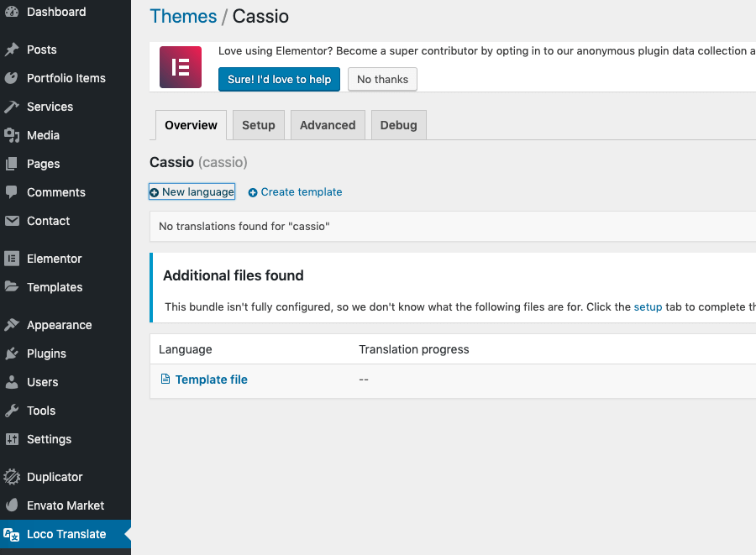The height and width of the screenshot is (555, 756).
Task: Click the Duplicator gear icon
Action: tap(12, 477)
